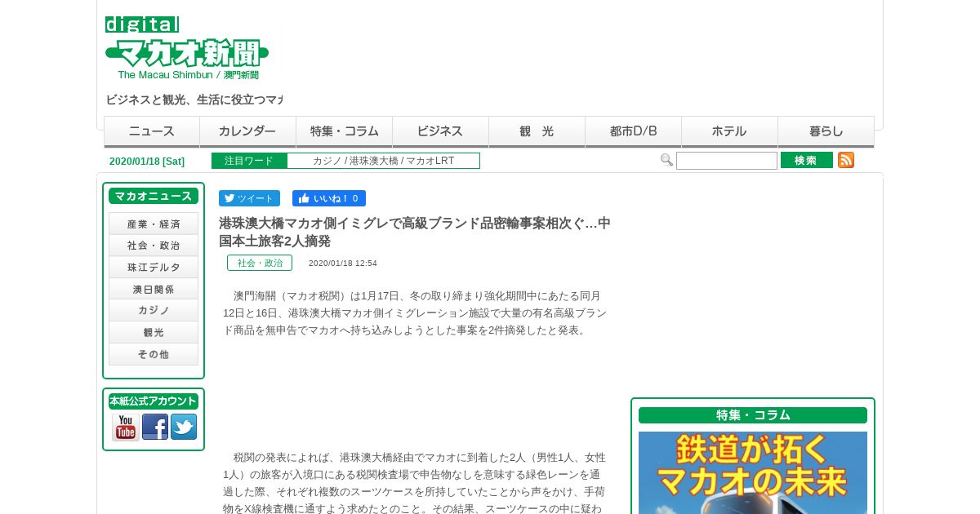This screenshot has height=514, width=980.
Task: Select 社会・政治 in the sidebar menu
Action: click(154, 246)
